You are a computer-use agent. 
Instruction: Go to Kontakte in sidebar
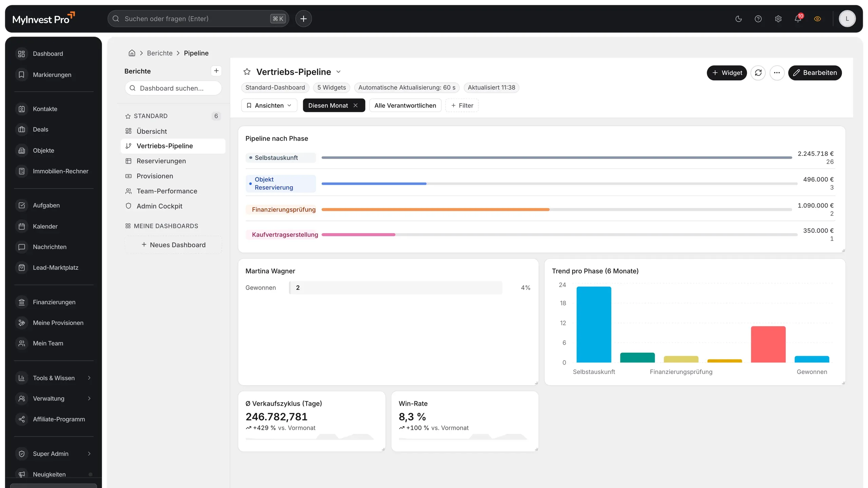54,109
